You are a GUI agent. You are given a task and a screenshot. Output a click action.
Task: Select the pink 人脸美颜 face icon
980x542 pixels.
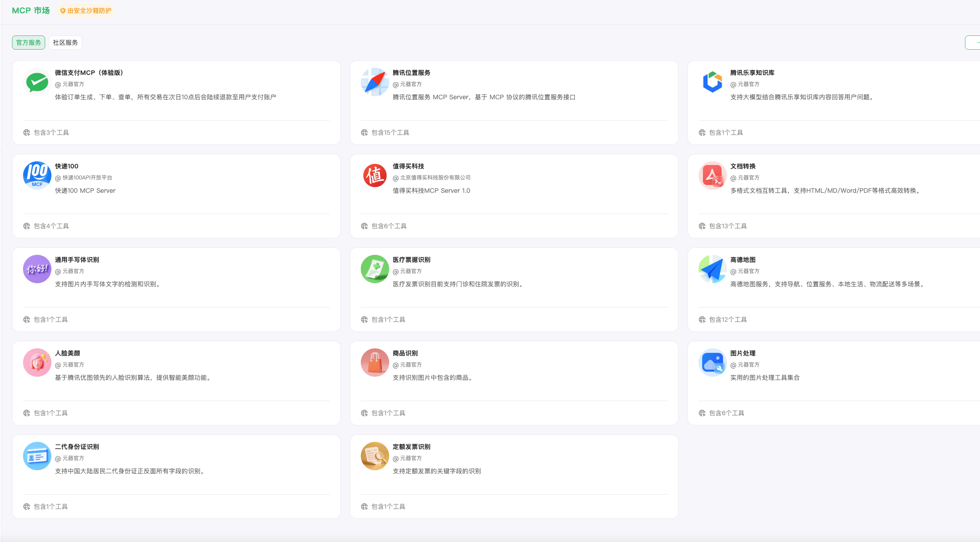tap(37, 363)
